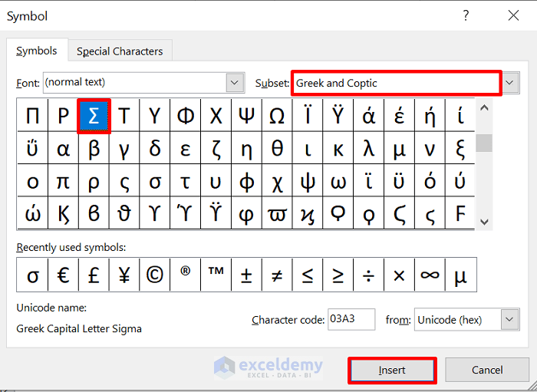The width and height of the screenshot is (537, 392).
Task: Select capital Psi Ψ in the grid
Action: click(246, 116)
